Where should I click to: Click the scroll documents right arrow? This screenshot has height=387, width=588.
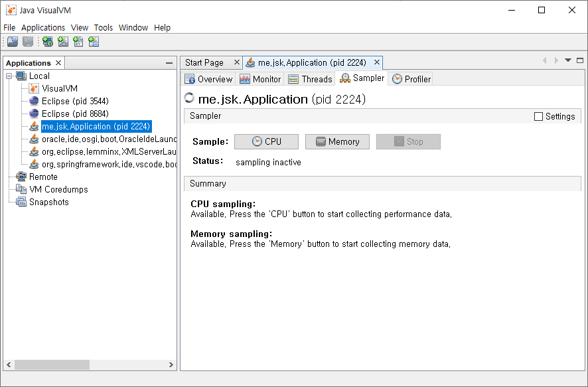[x=556, y=60]
